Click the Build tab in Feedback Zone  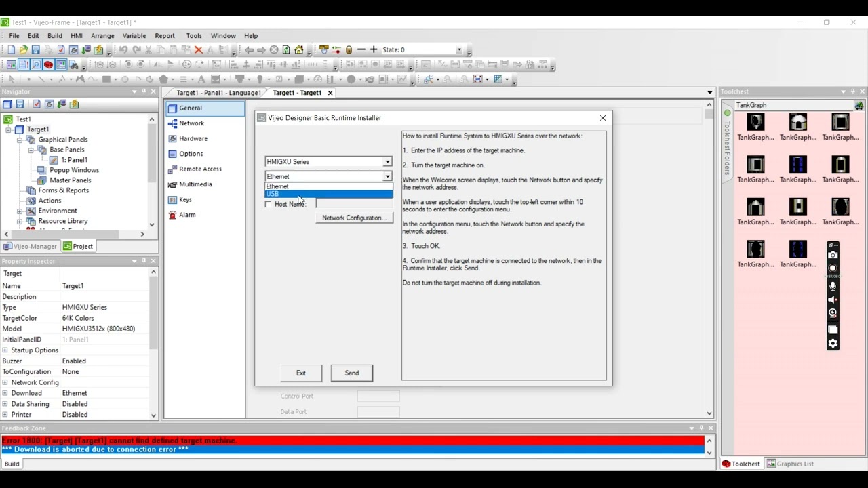point(12,464)
